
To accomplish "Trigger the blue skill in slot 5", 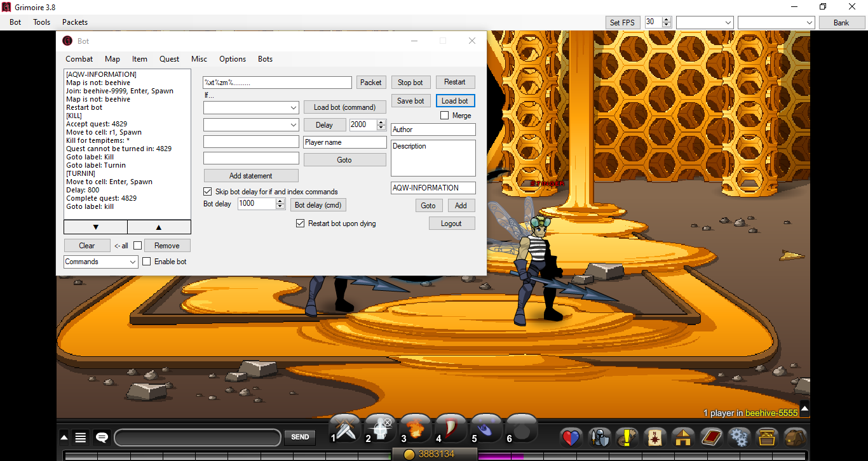I will pos(486,430).
